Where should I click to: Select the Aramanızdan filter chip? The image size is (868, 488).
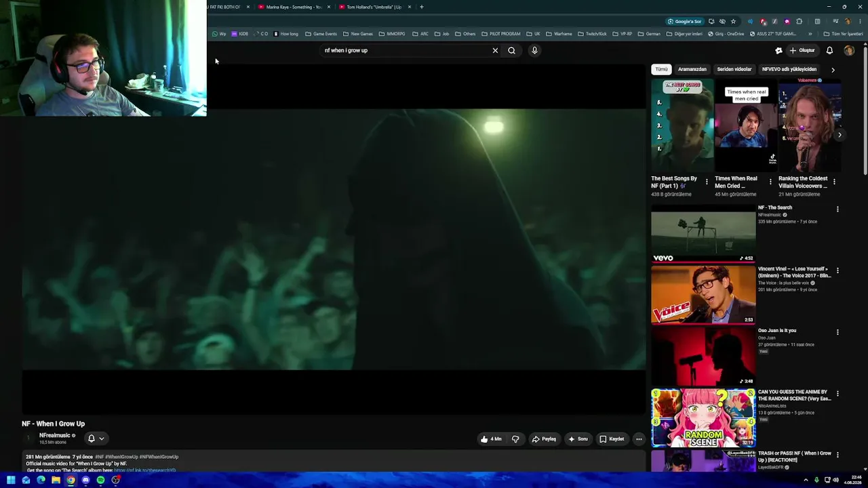[x=692, y=69]
